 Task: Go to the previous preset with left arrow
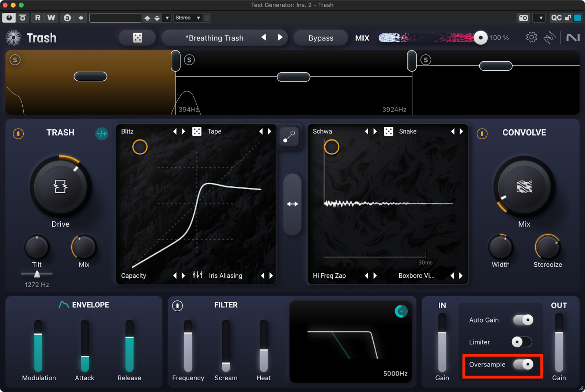[264, 37]
